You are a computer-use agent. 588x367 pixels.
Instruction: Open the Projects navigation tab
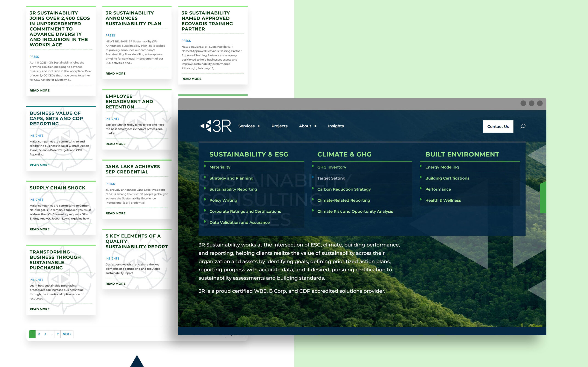pyautogui.click(x=279, y=125)
